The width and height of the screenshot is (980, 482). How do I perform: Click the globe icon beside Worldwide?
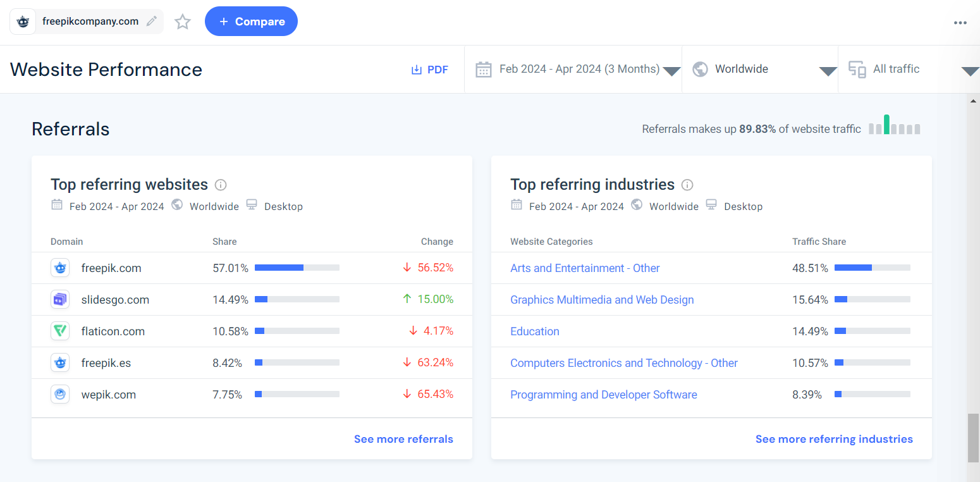coord(700,69)
